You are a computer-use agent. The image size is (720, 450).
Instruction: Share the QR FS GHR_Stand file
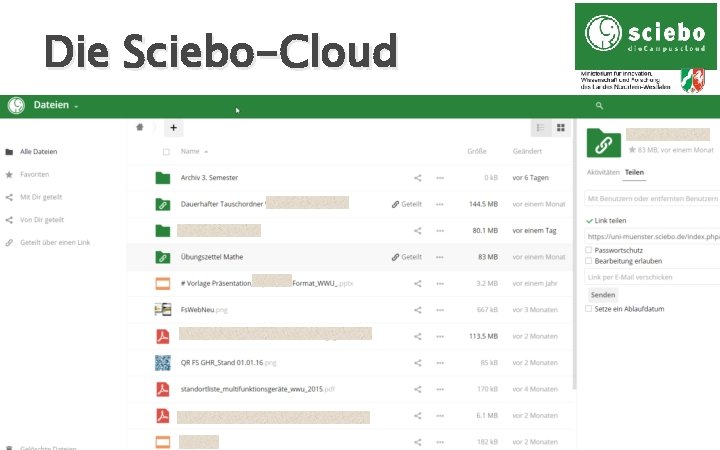pyautogui.click(x=417, y=363)
